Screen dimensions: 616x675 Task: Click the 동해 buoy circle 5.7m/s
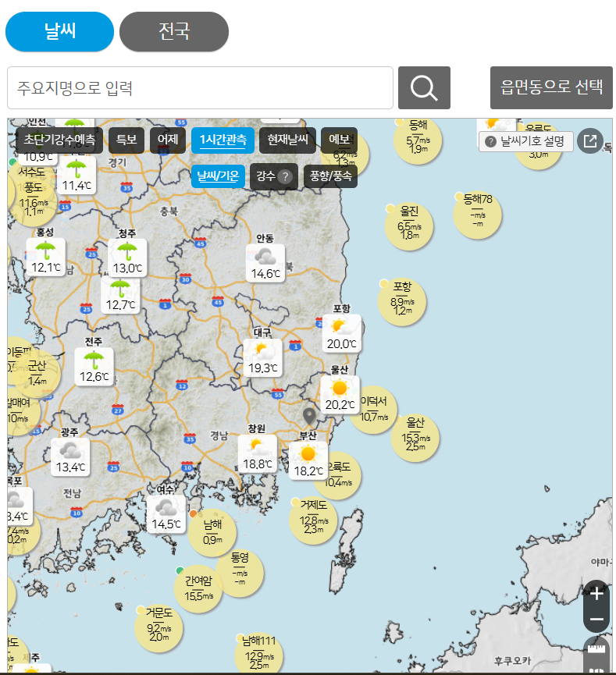(x=418, y=140)
